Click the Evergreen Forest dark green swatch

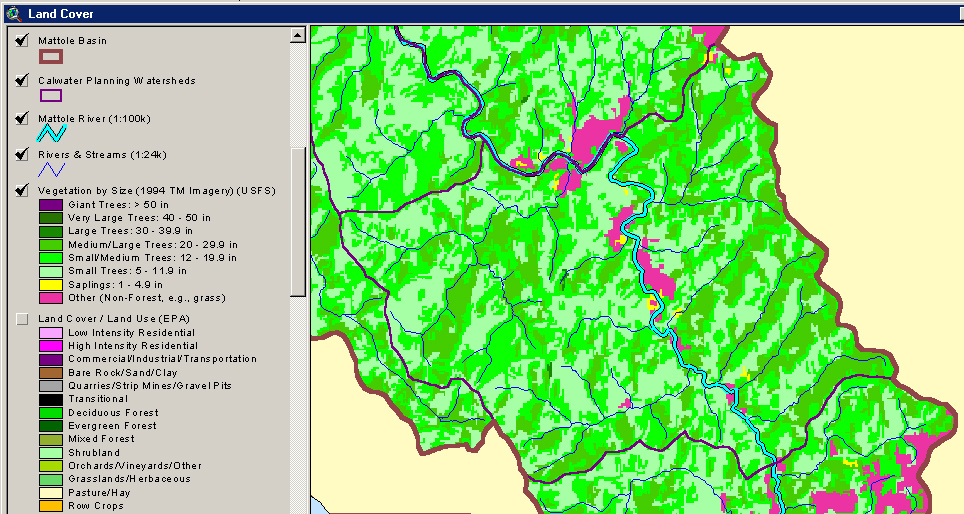51,426
